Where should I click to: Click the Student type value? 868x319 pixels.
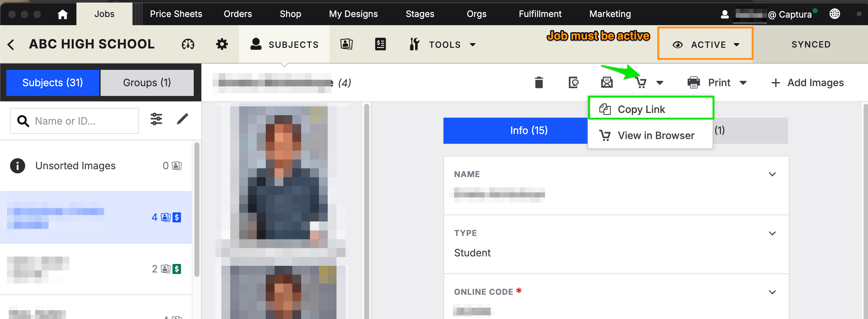[x=472, y=253]
